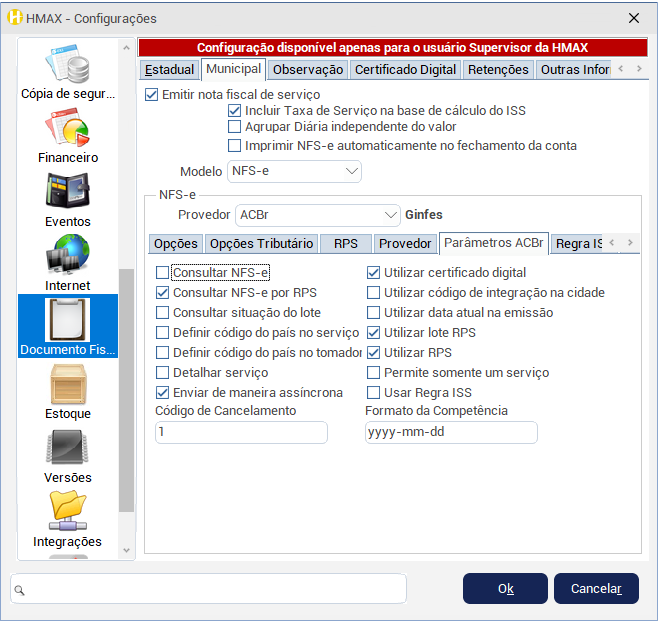Click the sidebar vertical scrollbar

point(126,390)
